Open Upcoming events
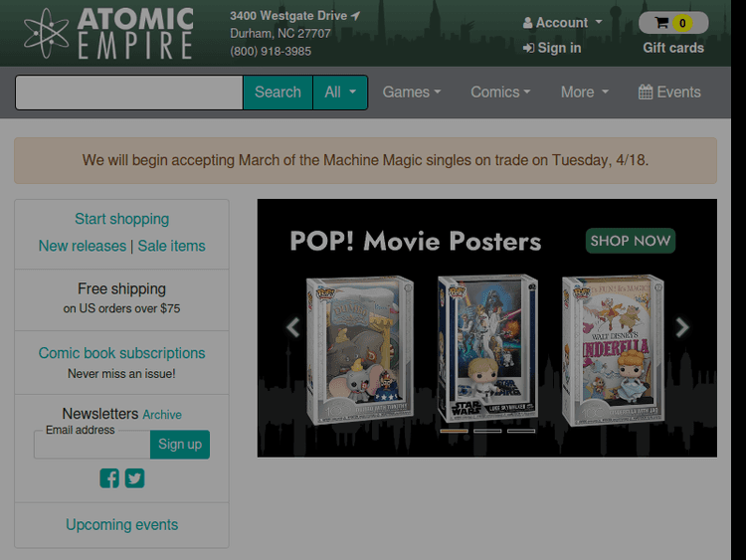This screenshot has width=746, height=560. tap(121, 525)
